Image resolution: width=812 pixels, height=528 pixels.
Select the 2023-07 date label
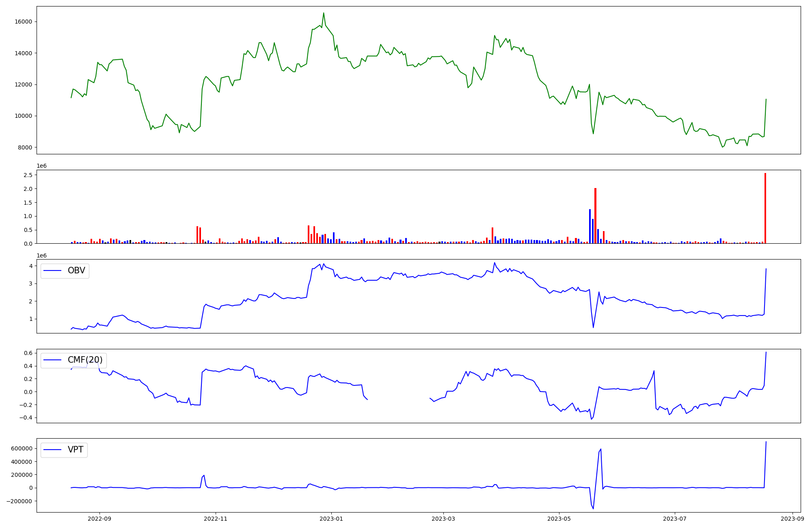click(x=675, y=519)
